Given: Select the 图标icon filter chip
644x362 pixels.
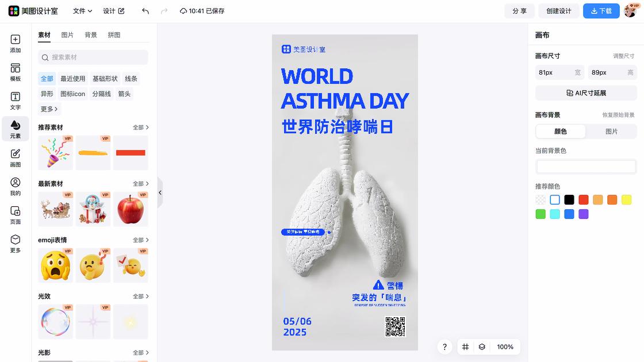Looking at the screenshot, I should (x=72, y=94).
